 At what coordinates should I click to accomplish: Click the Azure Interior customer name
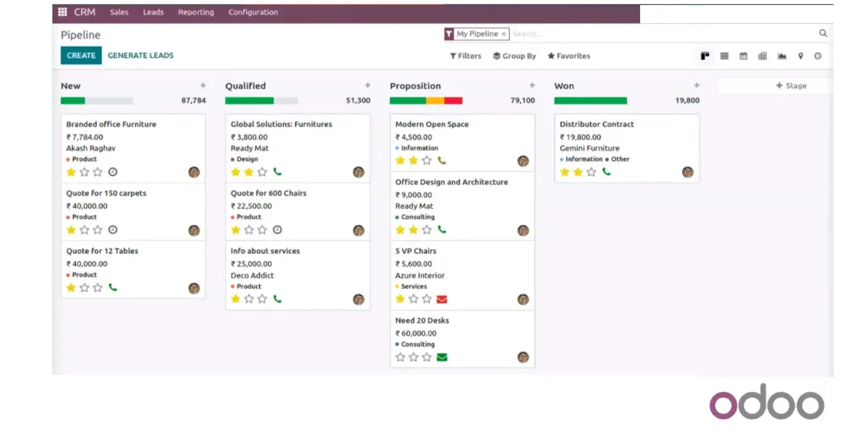click(420, 276)
